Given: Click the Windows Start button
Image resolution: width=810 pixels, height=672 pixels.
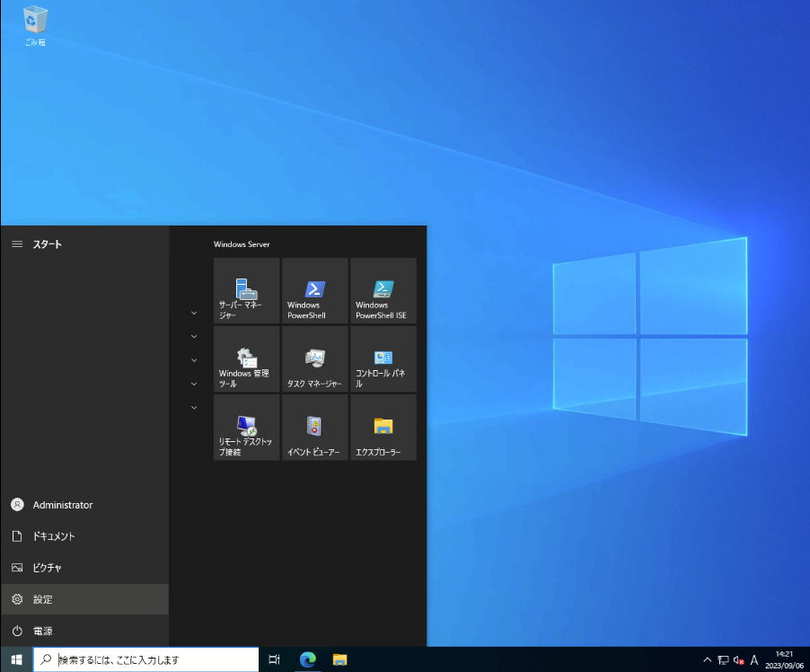Looking at the screenshot, I should click(16, 659).
